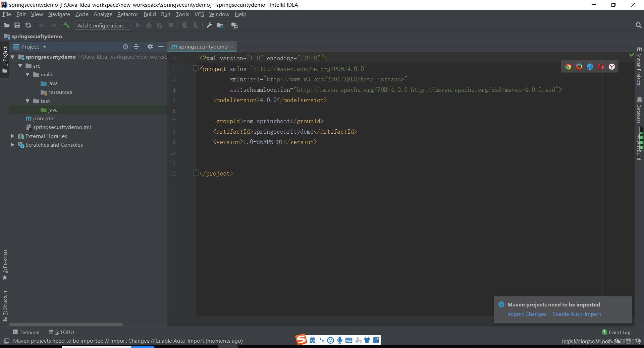This screenshot has width=644, height=348.
Task: Select java folder under main
Action: pyautogui.click(x=49, y=83)
